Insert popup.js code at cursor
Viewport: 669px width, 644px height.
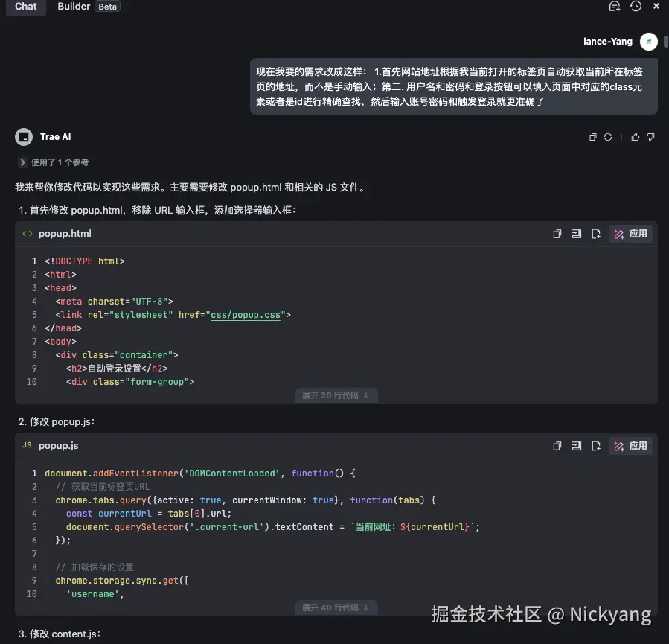[x=577, y=446]
